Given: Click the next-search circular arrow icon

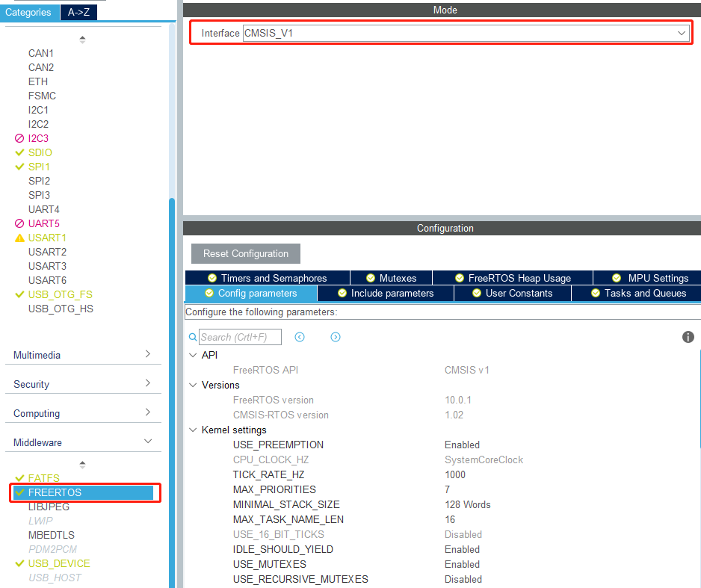Looking at the screenshot, I should 335,337.
